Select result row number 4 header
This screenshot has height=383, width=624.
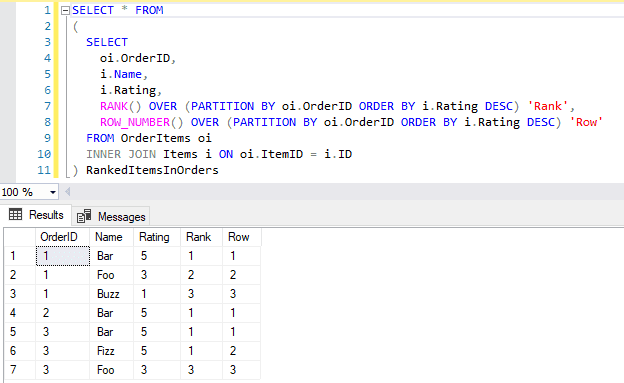coord(20,313)
